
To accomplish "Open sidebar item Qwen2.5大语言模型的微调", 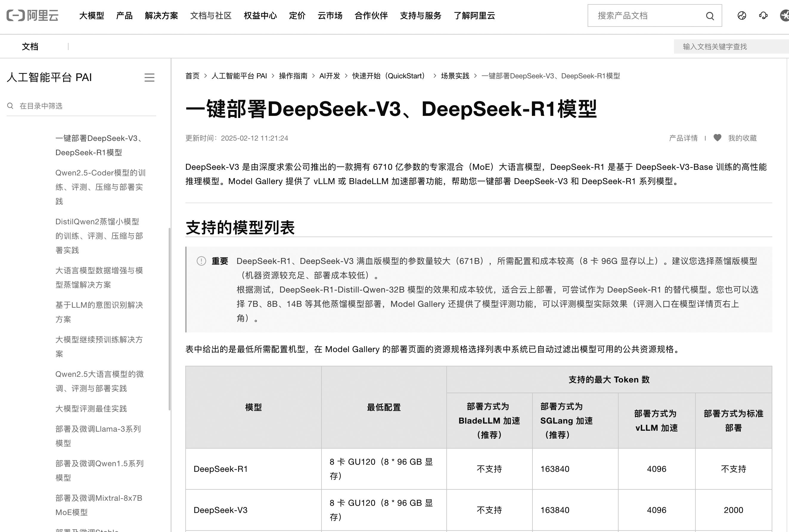I will [100, 381].
